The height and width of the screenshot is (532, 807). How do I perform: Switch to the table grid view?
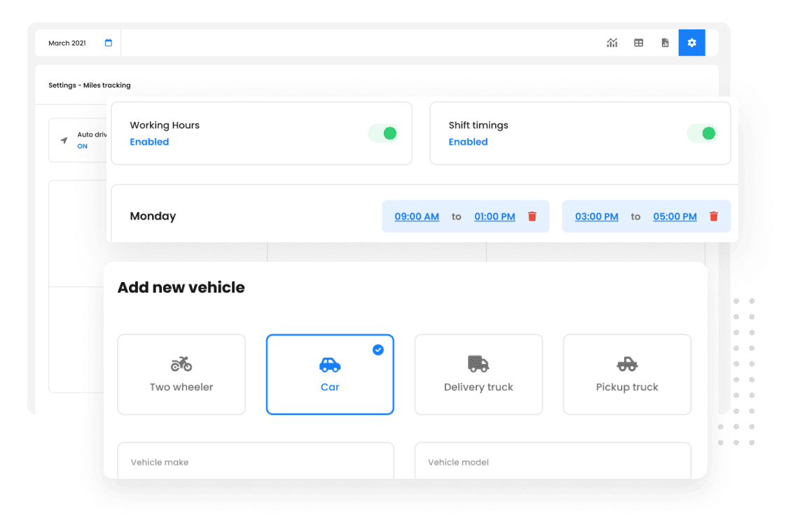coord(638,43)
